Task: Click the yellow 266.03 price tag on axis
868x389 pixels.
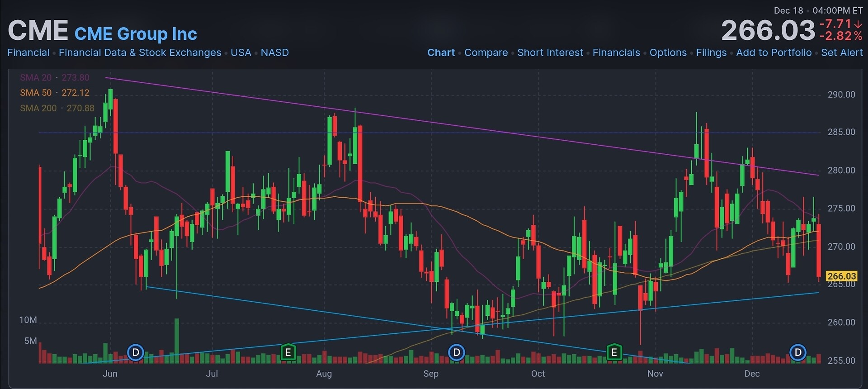Action: (x=841, y=276)
